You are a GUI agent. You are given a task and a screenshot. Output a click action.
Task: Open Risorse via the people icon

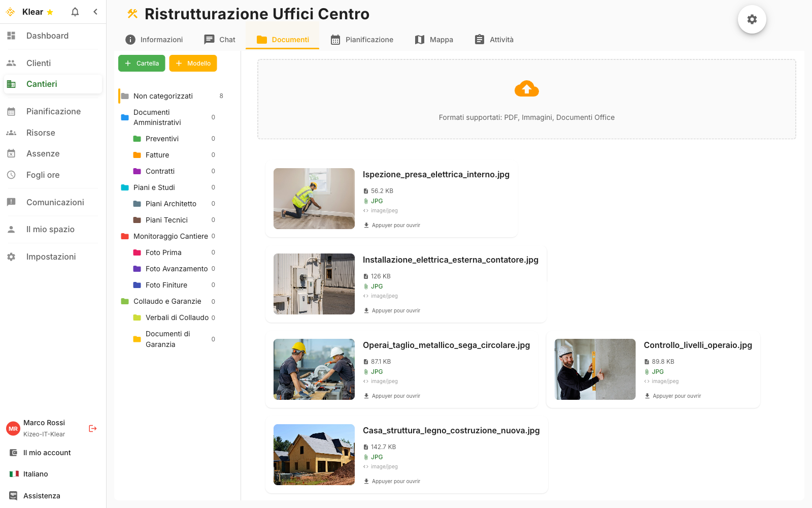click(11, 133)
